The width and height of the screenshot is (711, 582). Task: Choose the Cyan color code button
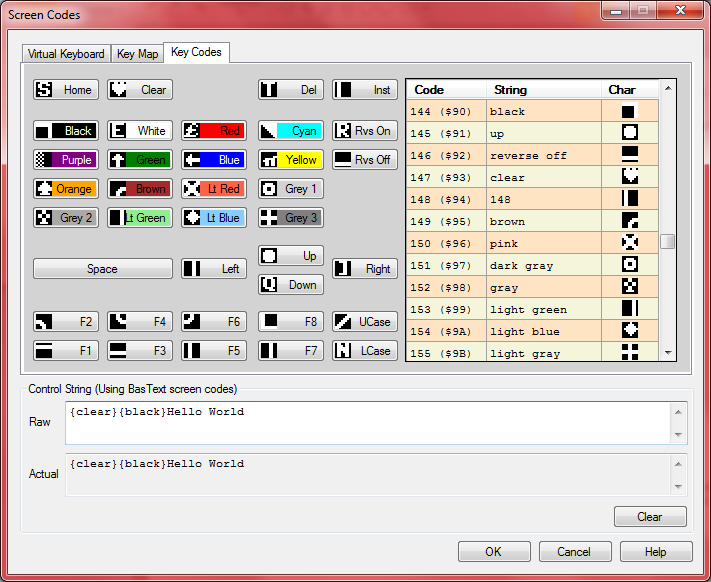pos(291,131)
